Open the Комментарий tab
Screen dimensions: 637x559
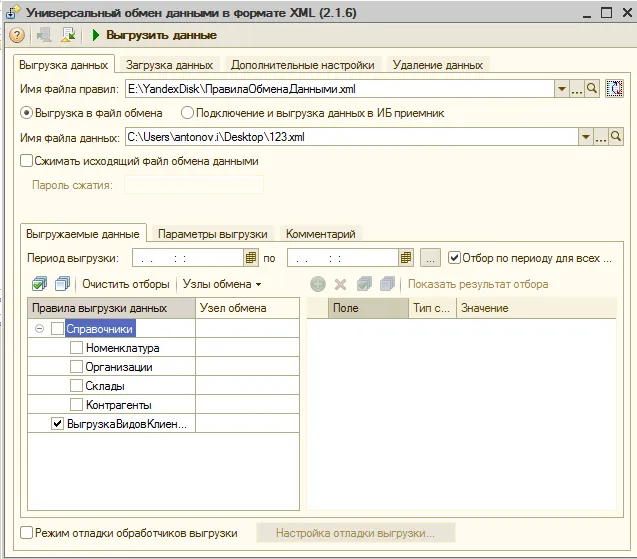click(321, 234)
